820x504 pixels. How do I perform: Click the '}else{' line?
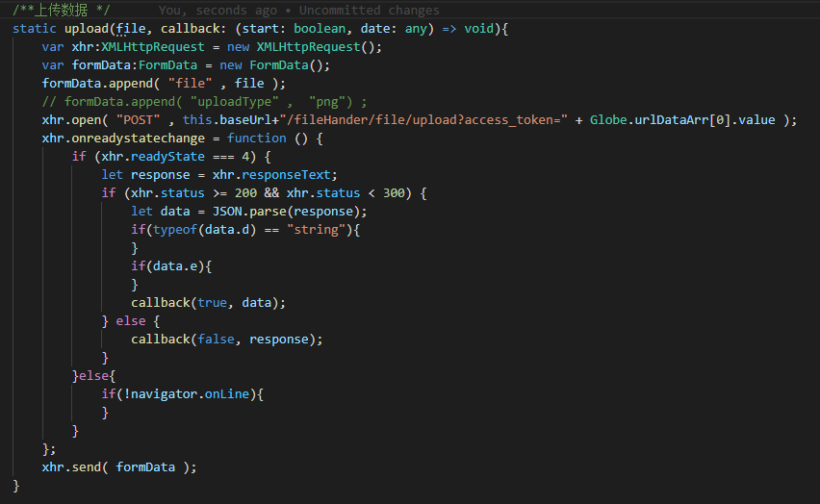(93, 376)
